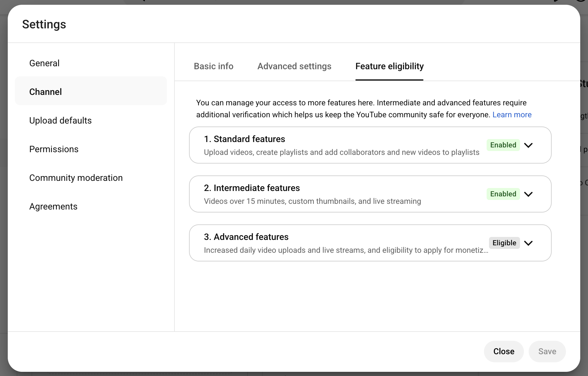Select the Feature eligibility tab
The height and width of the screenshot is (376, 588).
(389, 66)
